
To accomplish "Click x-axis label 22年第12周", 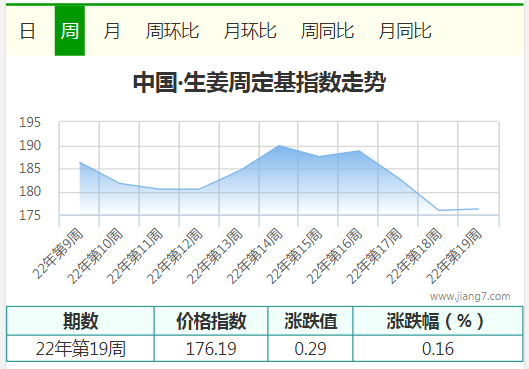I will (175, 256).
